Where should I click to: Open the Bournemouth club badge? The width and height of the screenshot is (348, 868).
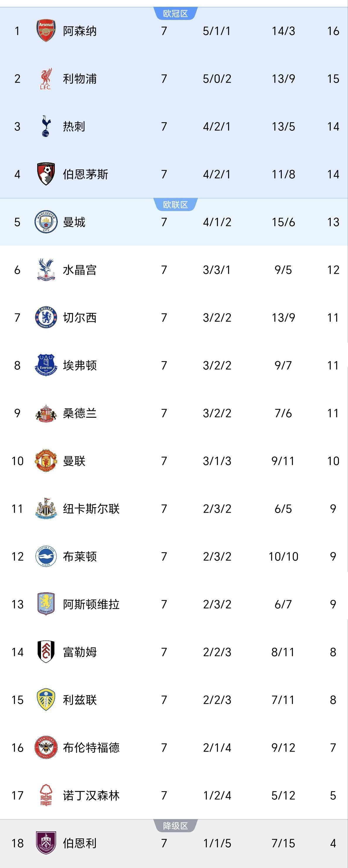[x=46, y=174]
